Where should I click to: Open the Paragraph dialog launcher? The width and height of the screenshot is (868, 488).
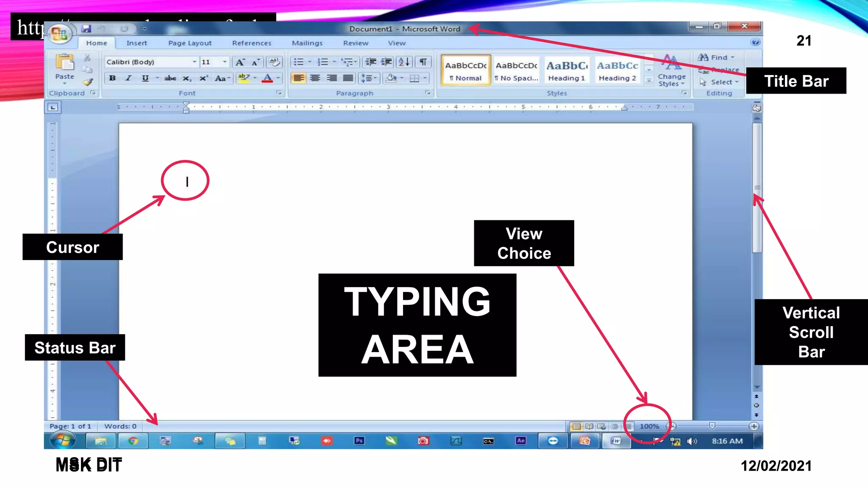click(x=428, y=93)
